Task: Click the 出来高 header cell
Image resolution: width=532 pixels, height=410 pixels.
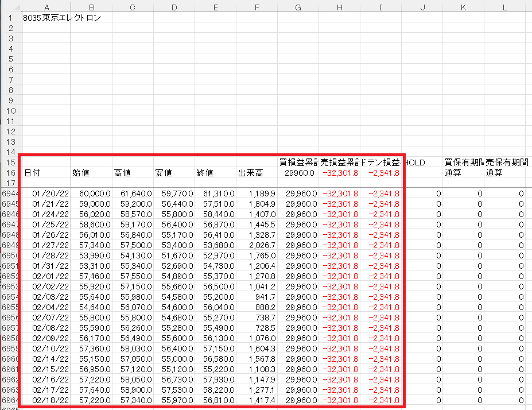Action: click(257, 173)
